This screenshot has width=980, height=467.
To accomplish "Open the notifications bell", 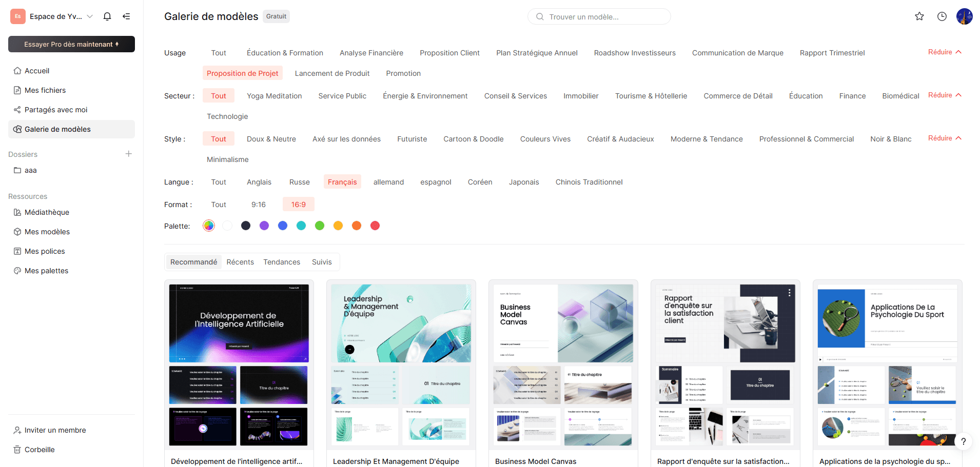I will pos(107,16).
